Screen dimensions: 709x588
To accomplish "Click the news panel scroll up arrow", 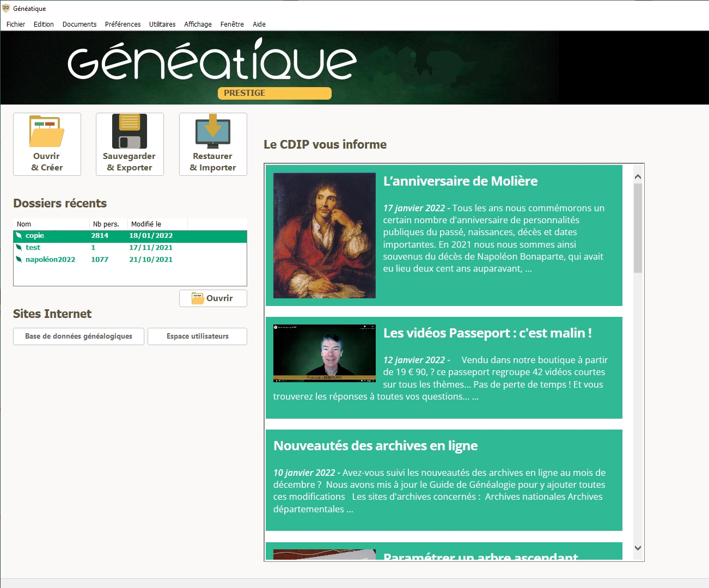I will (x=638, y=177).
